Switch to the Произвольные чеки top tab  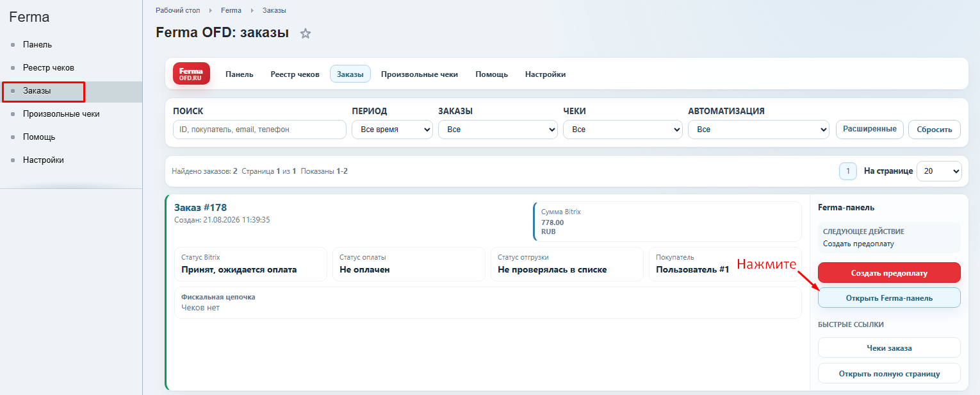pyautogui.click(x=420, y=74)
